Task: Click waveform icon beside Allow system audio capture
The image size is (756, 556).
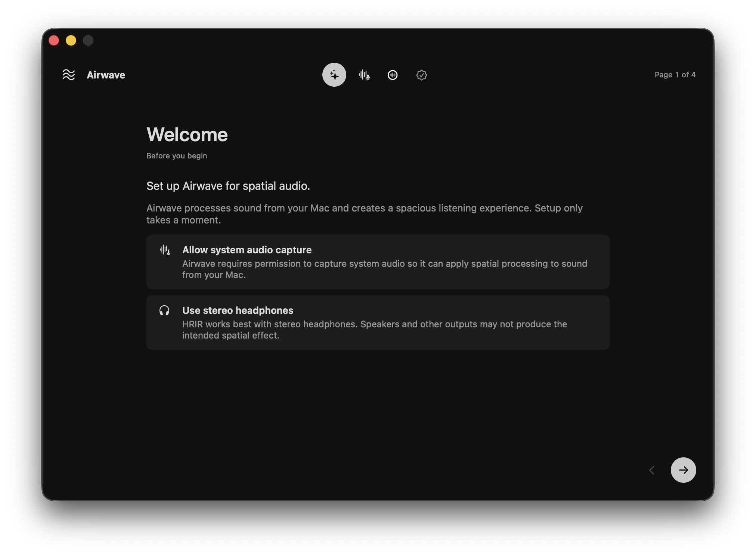Action: point(165,250)
